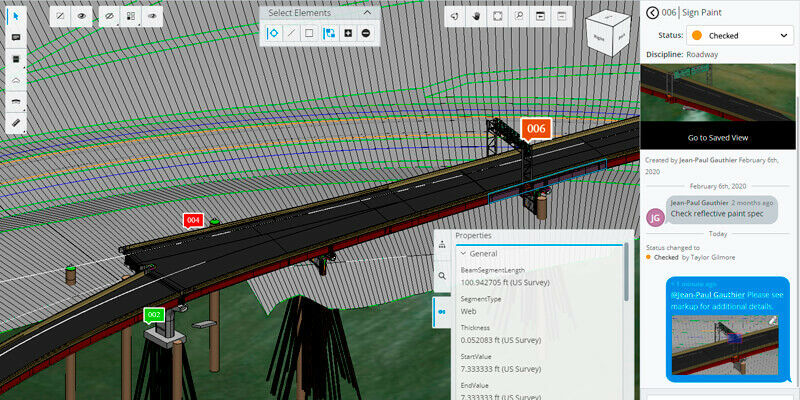Open the section view tool
Viewport: 800px width, 400px height.
pos(16,59)
